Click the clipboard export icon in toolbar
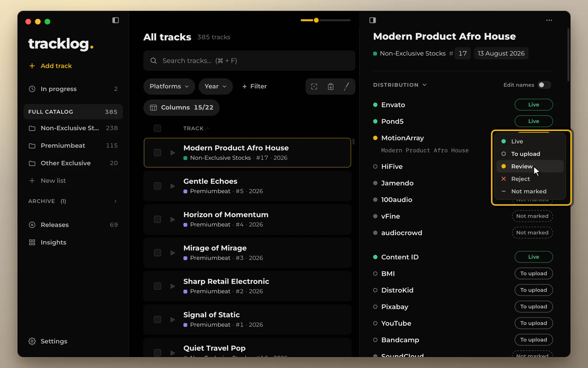 331,86
